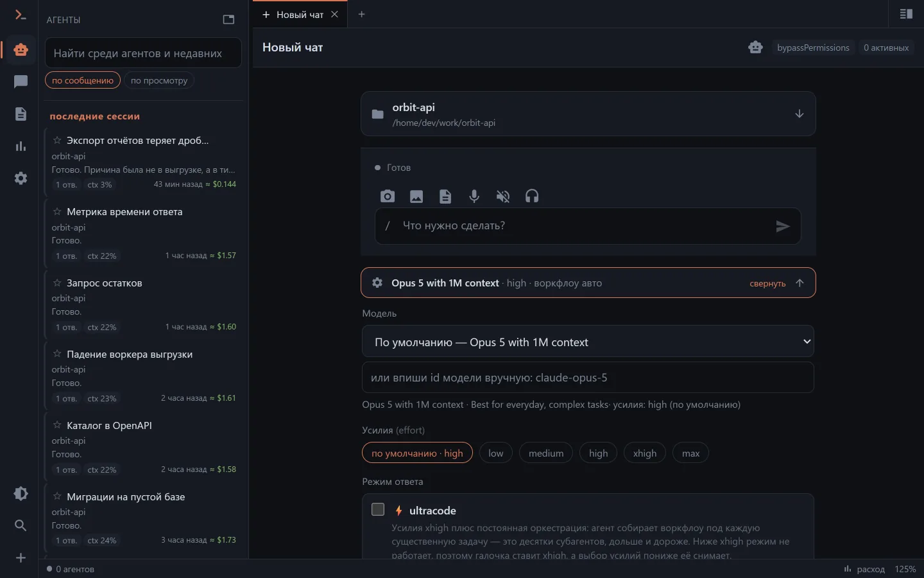The height and width of the screenshot is (578, 924).
Task: Toggle the right side panel layout icon
Action: coord(906,14)
